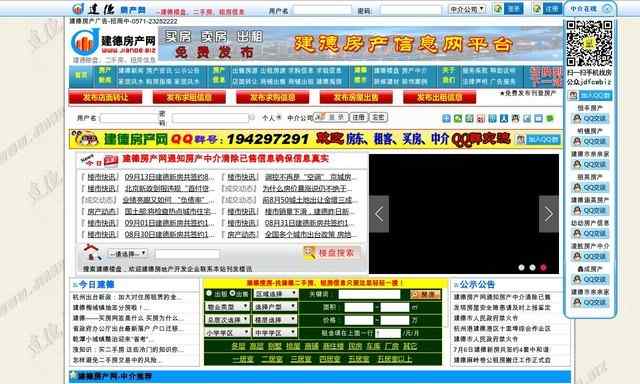Viewport: 640px width, 384px height.
Task: Click the red 发布求租信息 button
Action: [x=189, y=98]
